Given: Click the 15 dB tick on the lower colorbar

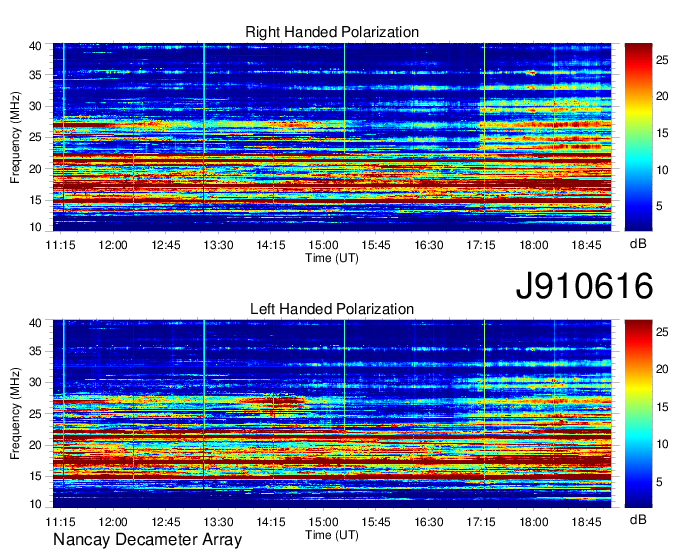Looking at the screenshot, I should click(662, 407).
